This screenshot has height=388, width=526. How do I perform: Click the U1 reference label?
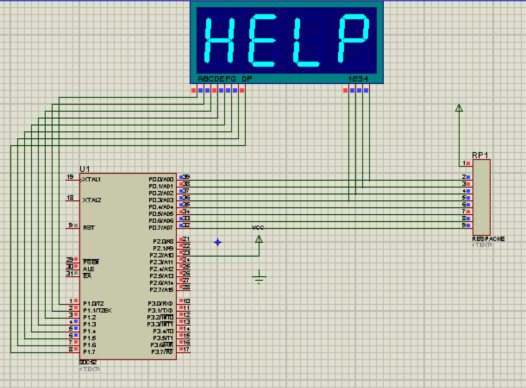(85, 169)
